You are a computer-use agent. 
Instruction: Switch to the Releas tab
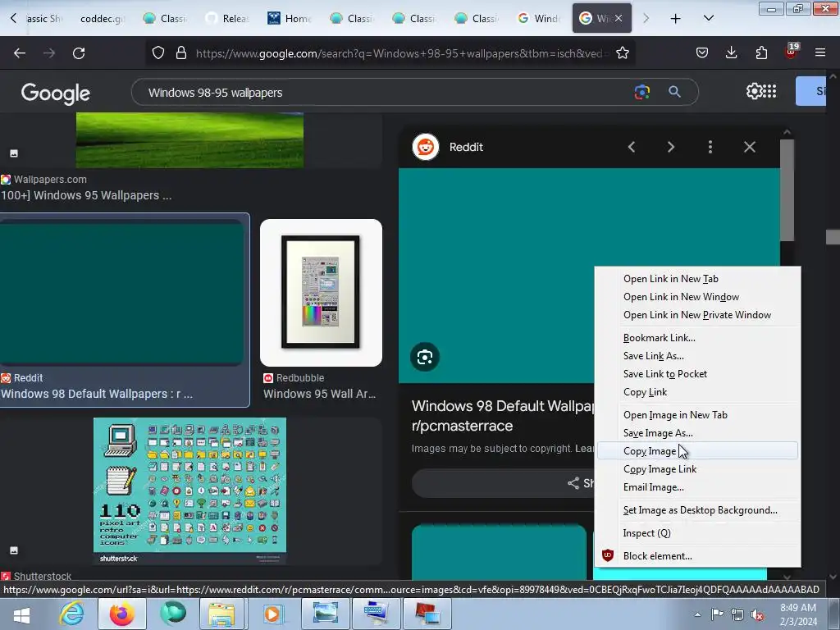point(228,19)
